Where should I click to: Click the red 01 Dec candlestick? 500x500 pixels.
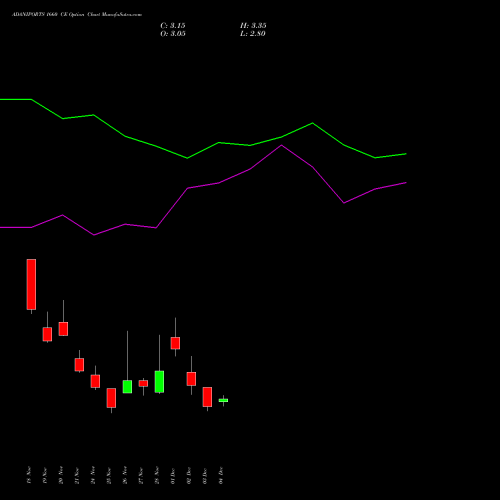175,343
